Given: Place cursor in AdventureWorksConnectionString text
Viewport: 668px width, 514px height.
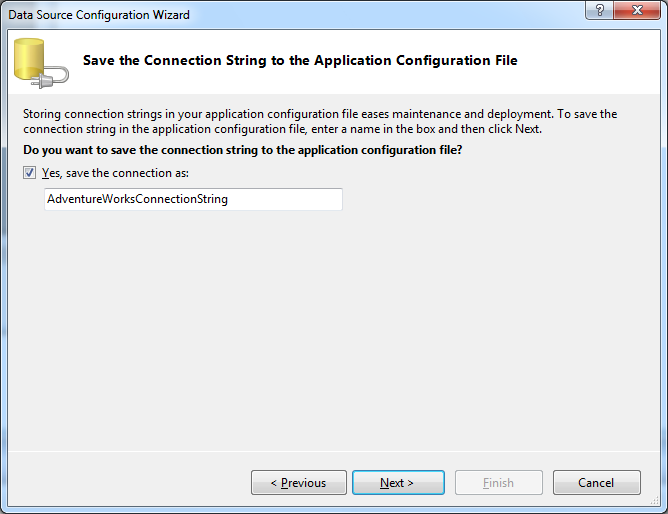Looking at the screenshot, I should pyautogui.click(x=137, y=199).
